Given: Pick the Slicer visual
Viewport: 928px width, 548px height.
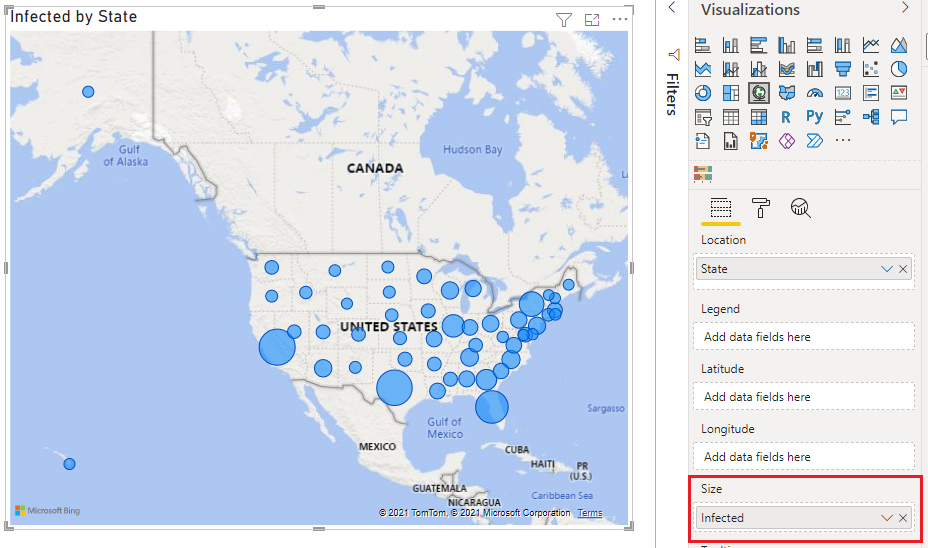Looking at the screenshot, I should tap(703, 117).
